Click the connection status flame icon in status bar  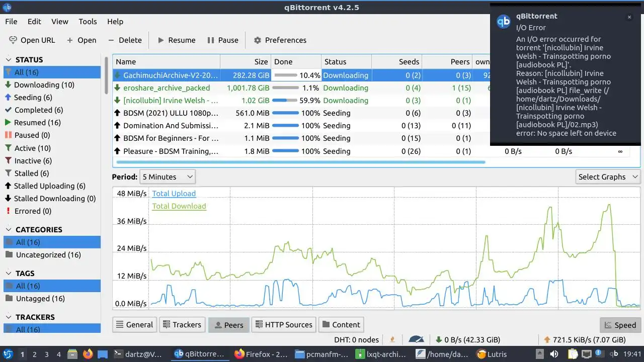(x=393, y=339)
